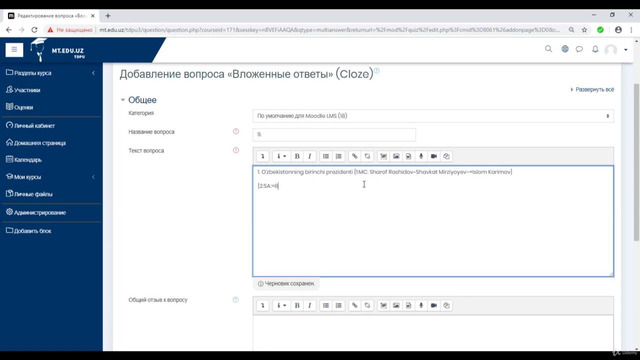Open paragraph styles dropdown in question text editor
The height and width of the screenshot is (360, 640).
coord(281,156)
